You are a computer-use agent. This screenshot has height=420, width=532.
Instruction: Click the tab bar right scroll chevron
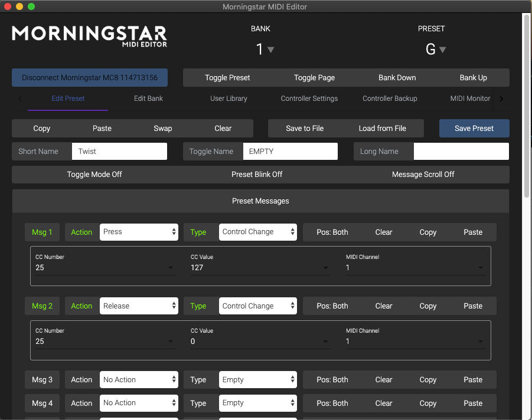point(501,99)
